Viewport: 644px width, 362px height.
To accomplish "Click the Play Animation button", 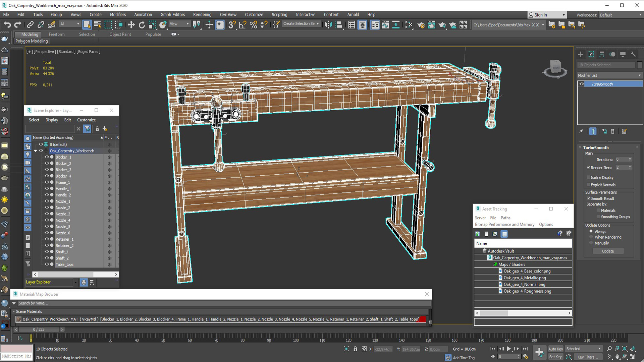I will (x=509, y=349).
